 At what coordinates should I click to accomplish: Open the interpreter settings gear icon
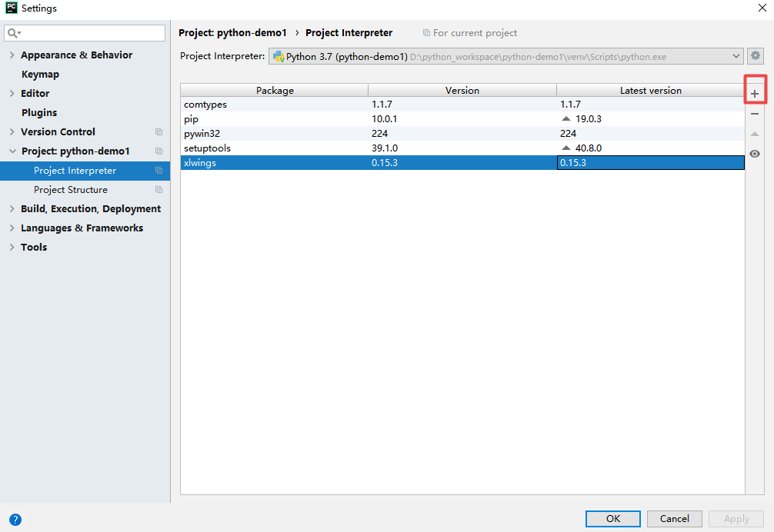(x=756, y=55)
